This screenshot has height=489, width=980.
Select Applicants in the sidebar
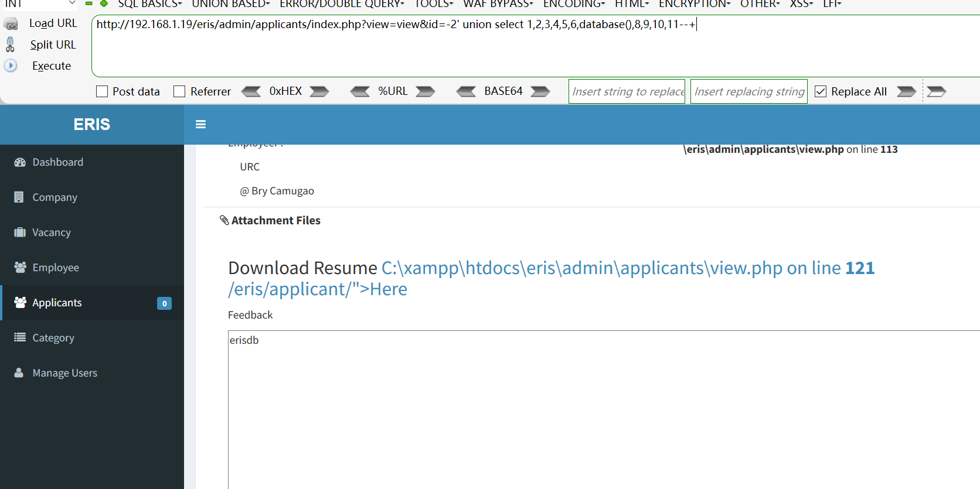coord(92,303)
